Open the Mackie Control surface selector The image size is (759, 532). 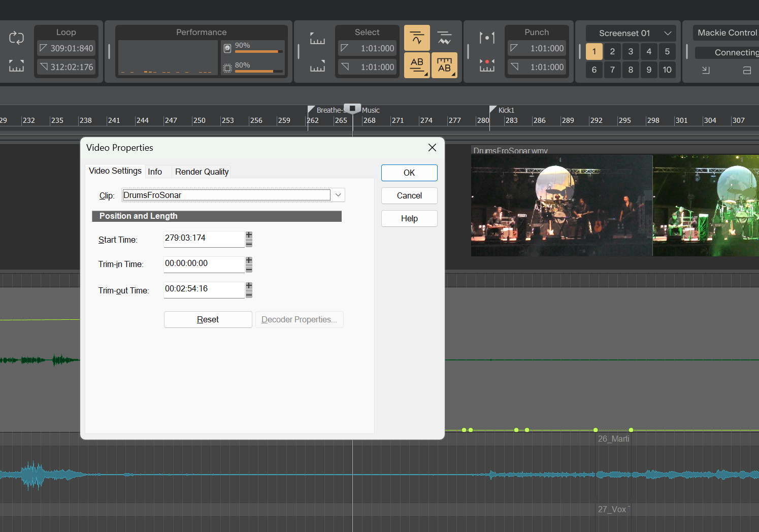(x=727, y=33)
